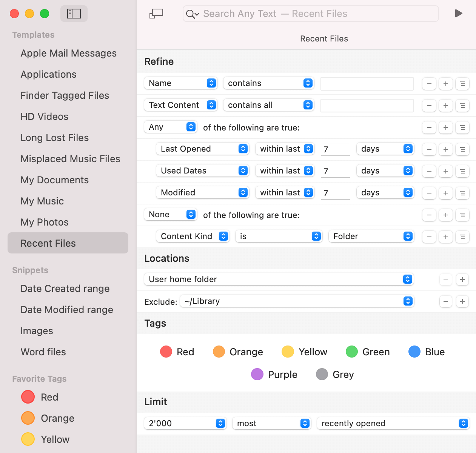476x453 pixels.
Task: Open the recently opened sort dropdown
Action: pos(393,424)
